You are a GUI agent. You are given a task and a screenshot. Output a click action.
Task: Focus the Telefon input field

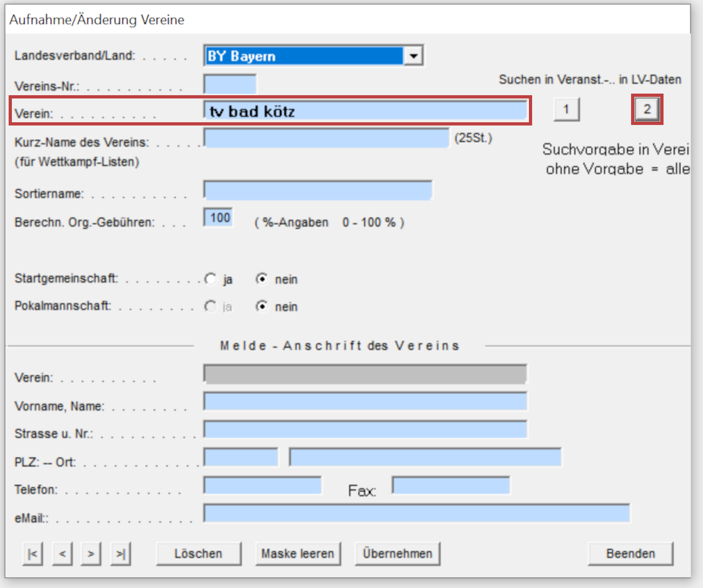(x=263, y=485)
